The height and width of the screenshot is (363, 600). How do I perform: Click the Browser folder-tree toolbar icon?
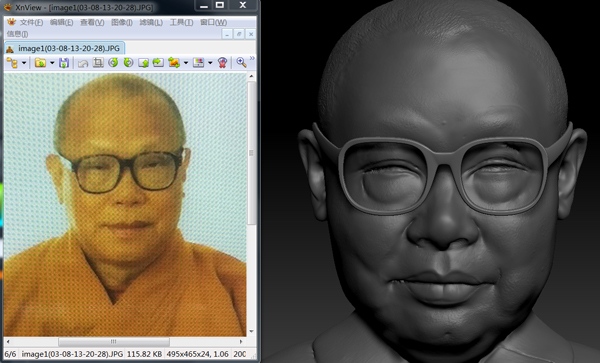tap(13, 63)
